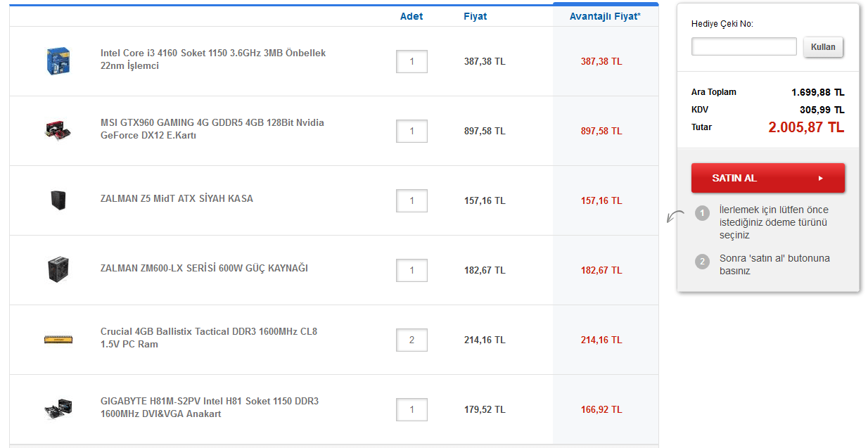Click the arrow on the SATIN AL button
868x448 pixels.
pyautogui.click(x=820, y=179)
